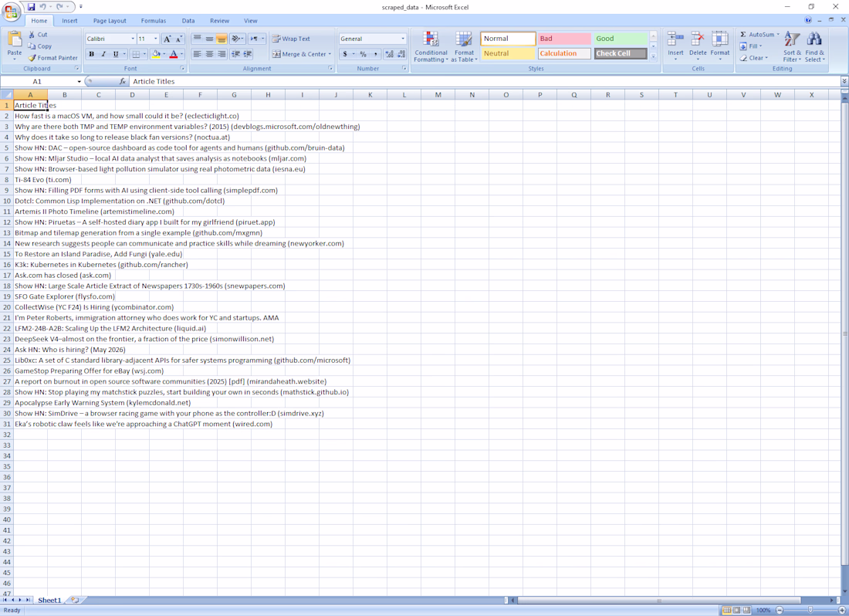Viewport: 849px width, 616px height.
Task: Toggle the highlighted Bottom Align button
Action: pyautogui.click(x=221, y=39)
